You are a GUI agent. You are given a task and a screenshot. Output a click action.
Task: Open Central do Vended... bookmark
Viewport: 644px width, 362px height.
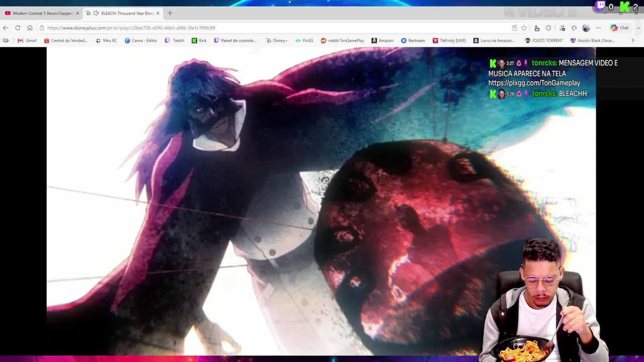click(x=66, y=40)
